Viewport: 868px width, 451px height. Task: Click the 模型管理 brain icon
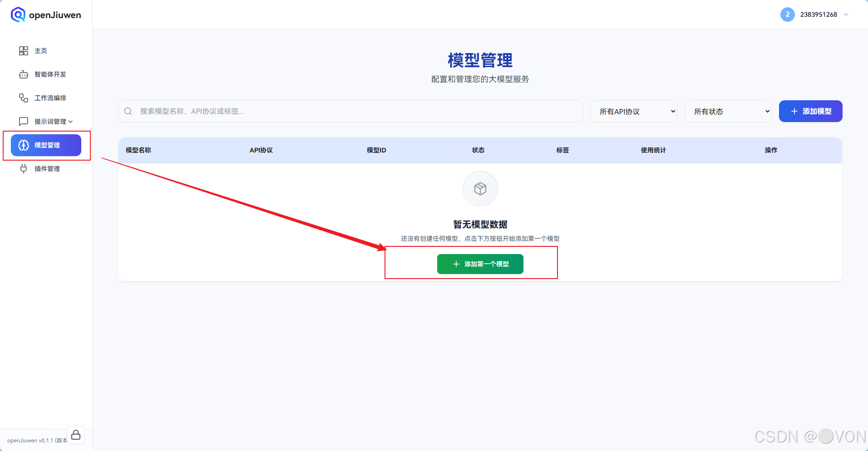coord(24,145)
